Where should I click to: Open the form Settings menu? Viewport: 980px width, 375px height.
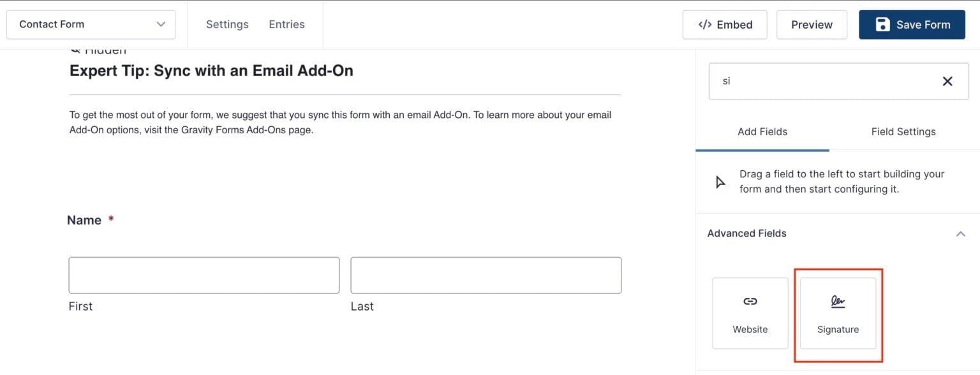[x=227, y=24]
